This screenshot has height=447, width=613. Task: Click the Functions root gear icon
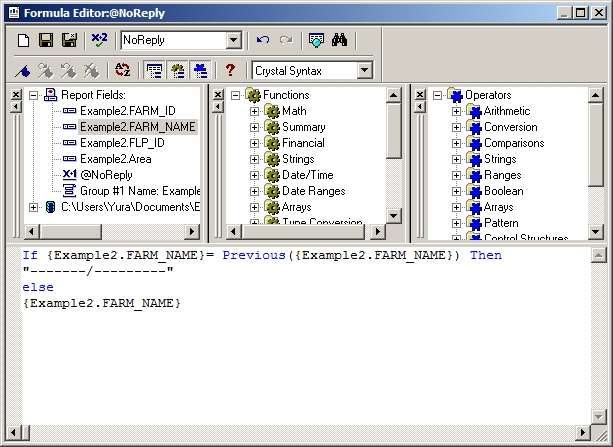(253, 95)
